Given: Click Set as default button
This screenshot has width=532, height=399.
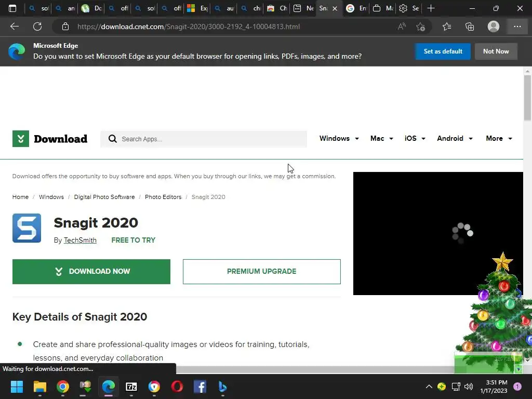Looking at the screenshot, I should coord(443,51).
